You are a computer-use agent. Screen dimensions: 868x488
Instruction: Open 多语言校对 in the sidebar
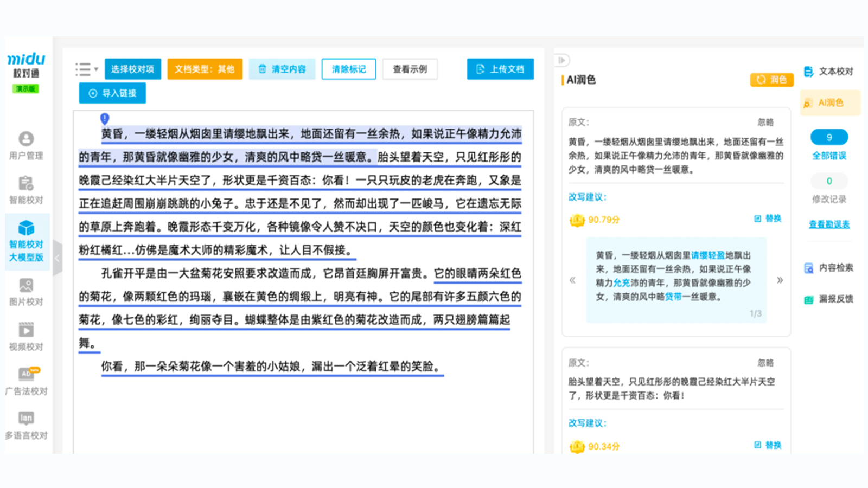26,425
